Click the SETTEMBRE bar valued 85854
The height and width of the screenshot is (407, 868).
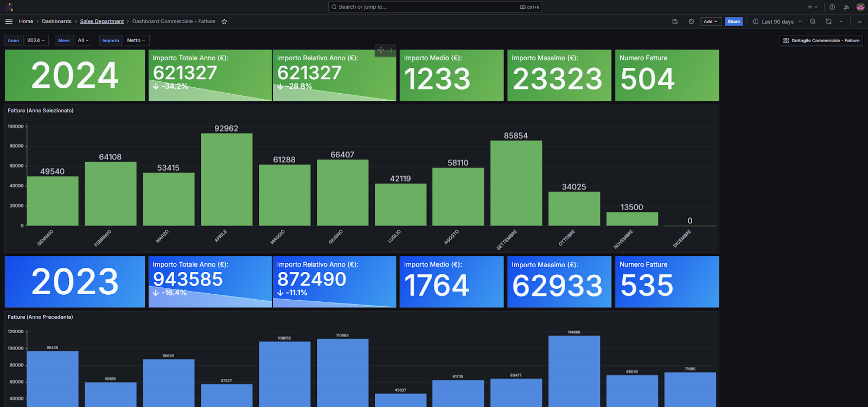coord(516,183)
